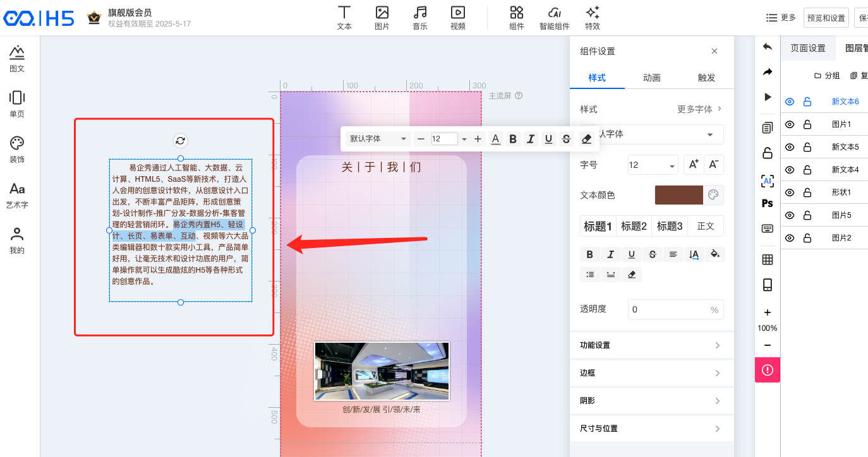868x457 pixels.
Task: Expand the 阴影 shadow section
Action: click(652, 401)
